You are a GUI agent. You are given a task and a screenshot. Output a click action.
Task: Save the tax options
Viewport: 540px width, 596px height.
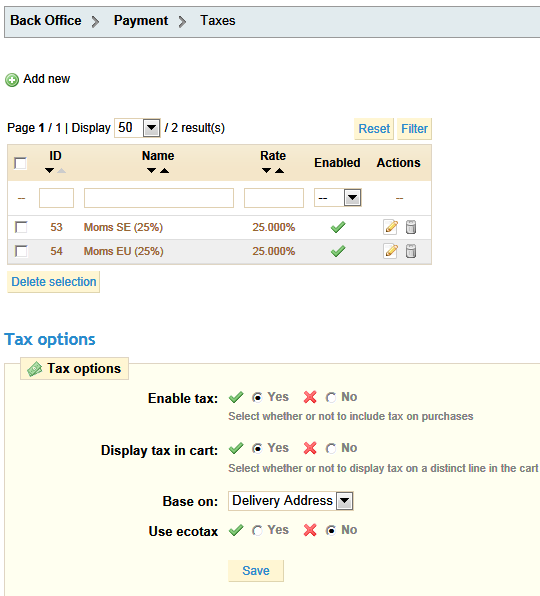tap(256, 571)
